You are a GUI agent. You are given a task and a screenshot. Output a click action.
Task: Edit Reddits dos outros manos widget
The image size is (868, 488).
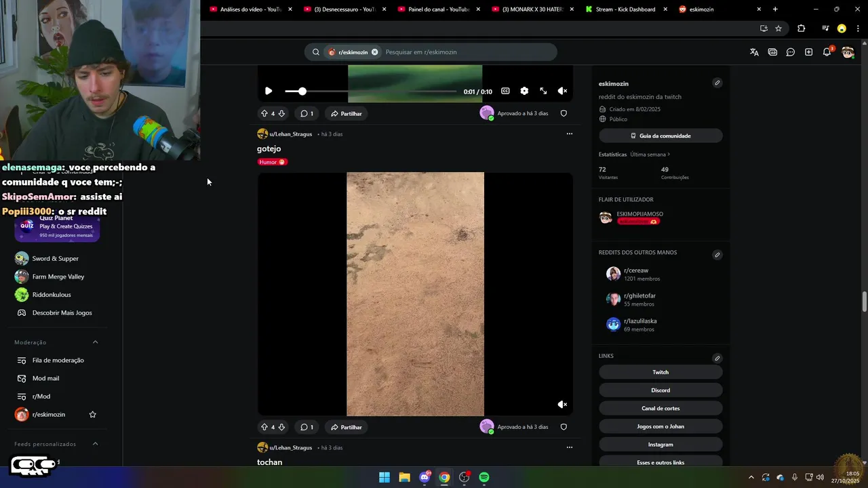(717, 255)
